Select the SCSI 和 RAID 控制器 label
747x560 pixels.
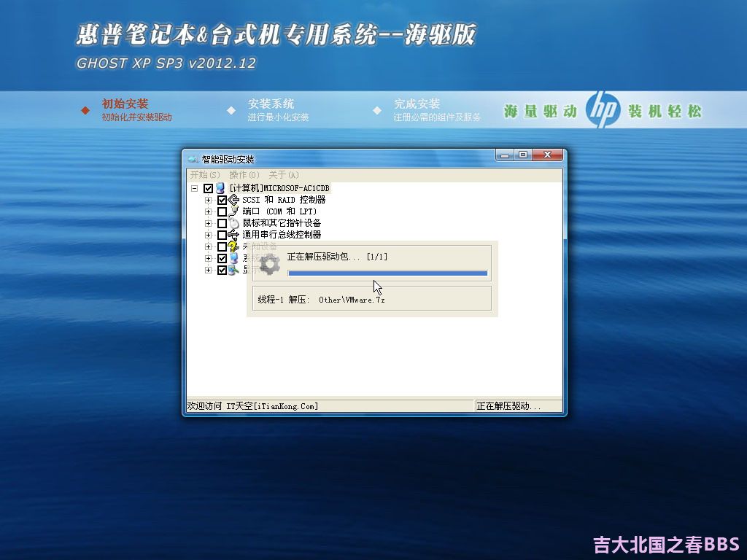point(284,200)
